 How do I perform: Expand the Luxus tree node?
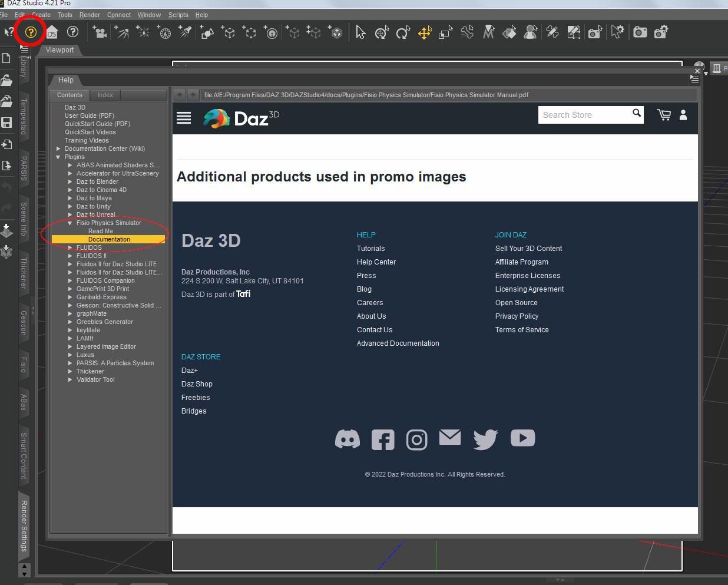(70, 355)
